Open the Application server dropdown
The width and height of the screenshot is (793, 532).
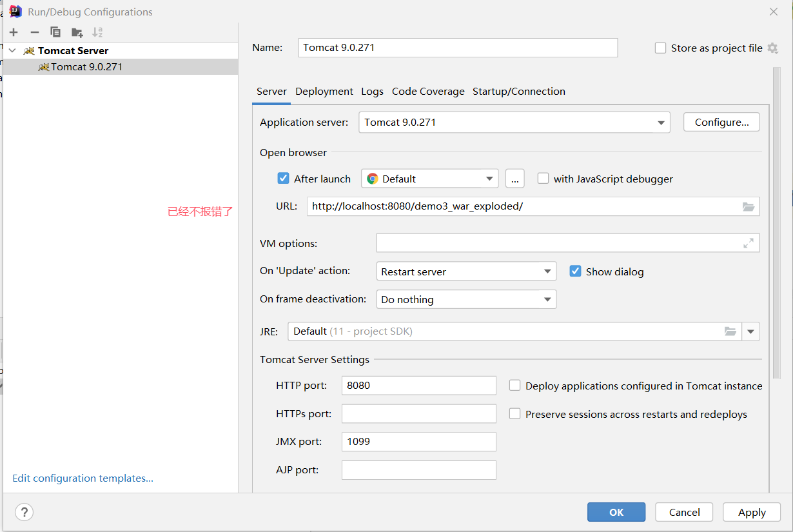click(514, 123)
